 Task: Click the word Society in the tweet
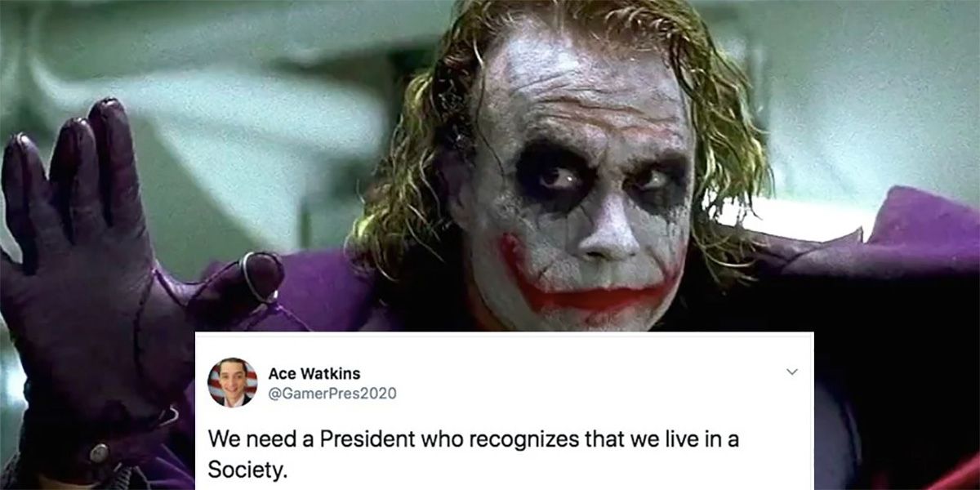click(x=247, y=471)
